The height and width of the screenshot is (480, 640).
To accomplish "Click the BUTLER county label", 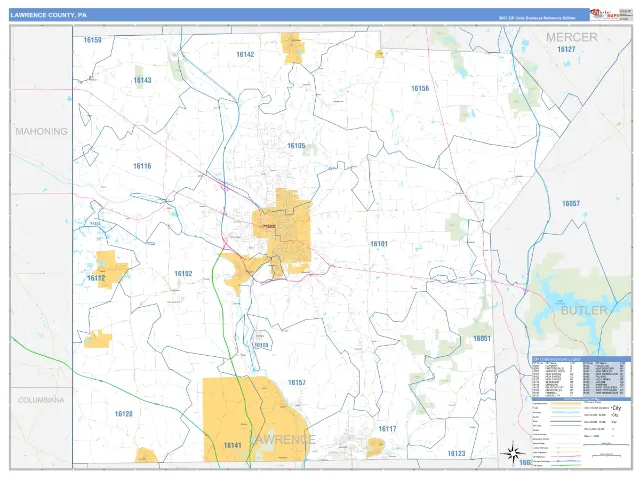I will point(584,311).
